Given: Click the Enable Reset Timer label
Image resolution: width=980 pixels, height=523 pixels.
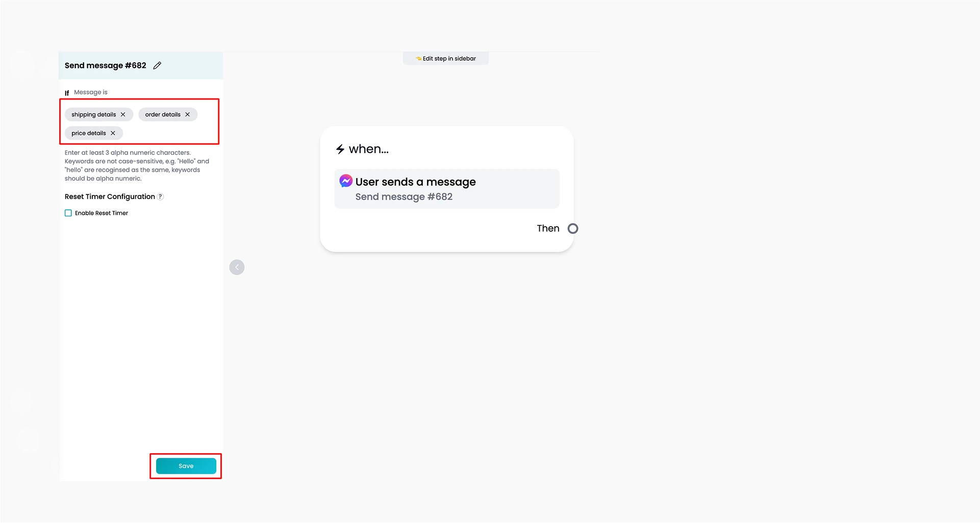Looking at the screenshot, I should click(x=102, y=213).
